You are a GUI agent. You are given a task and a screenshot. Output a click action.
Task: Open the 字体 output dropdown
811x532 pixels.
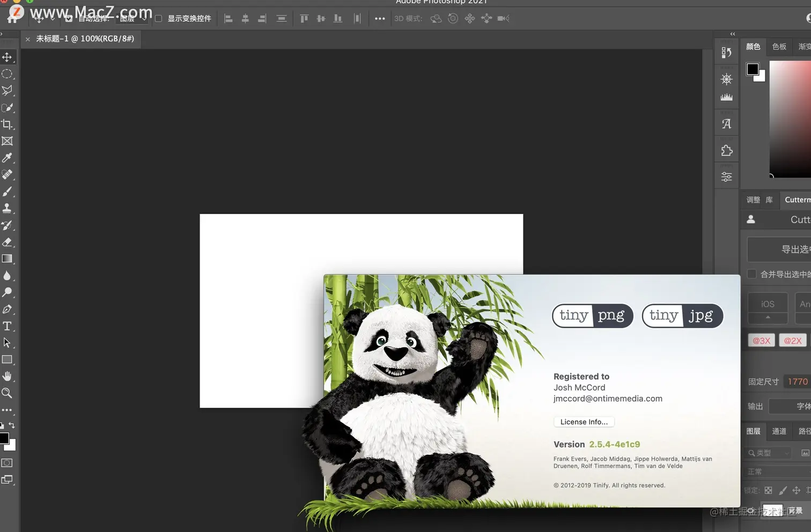[x=790, y=407]
